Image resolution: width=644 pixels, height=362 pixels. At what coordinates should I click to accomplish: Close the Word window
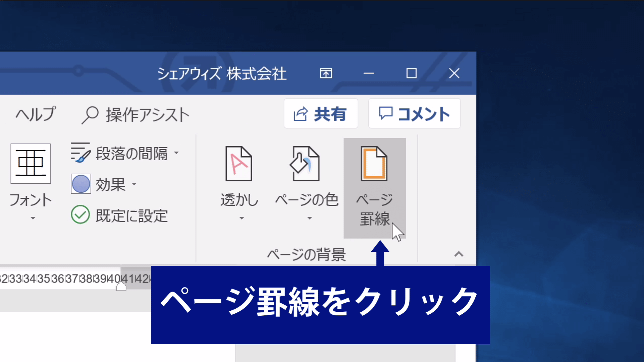(454, 73)
